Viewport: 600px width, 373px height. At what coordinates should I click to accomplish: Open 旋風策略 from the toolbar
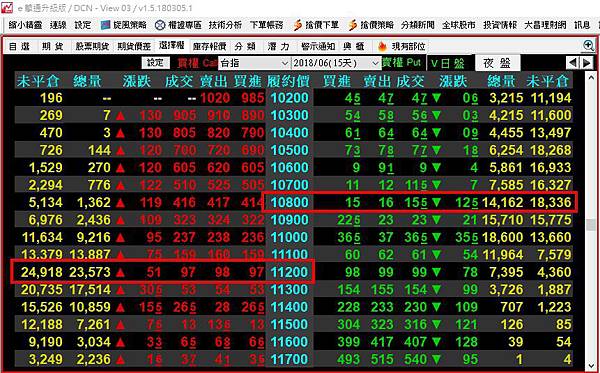point(124,26)
